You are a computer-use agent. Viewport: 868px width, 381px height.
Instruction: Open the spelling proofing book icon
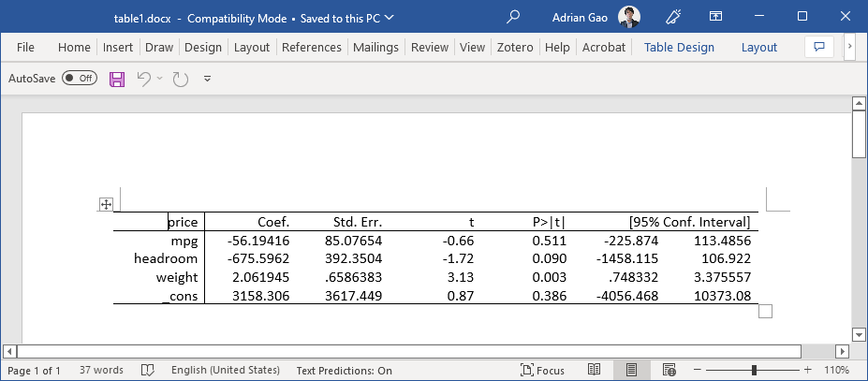147,371
